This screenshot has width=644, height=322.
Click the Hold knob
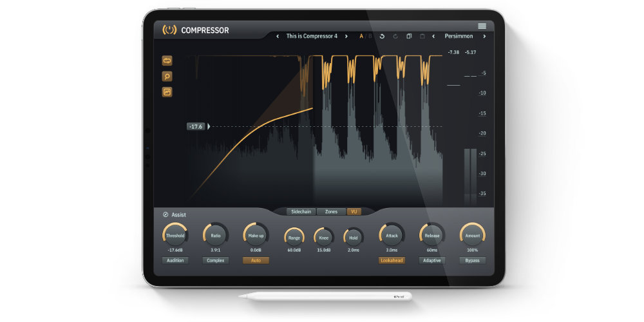[x=353, y=238]
